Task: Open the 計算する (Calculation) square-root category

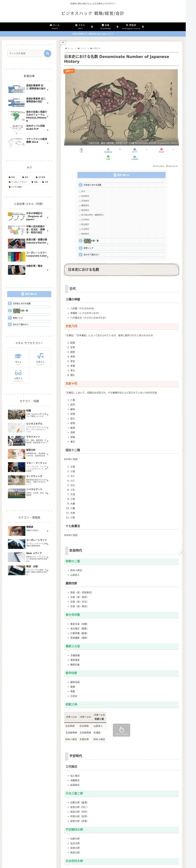Action: pos(40,359)
